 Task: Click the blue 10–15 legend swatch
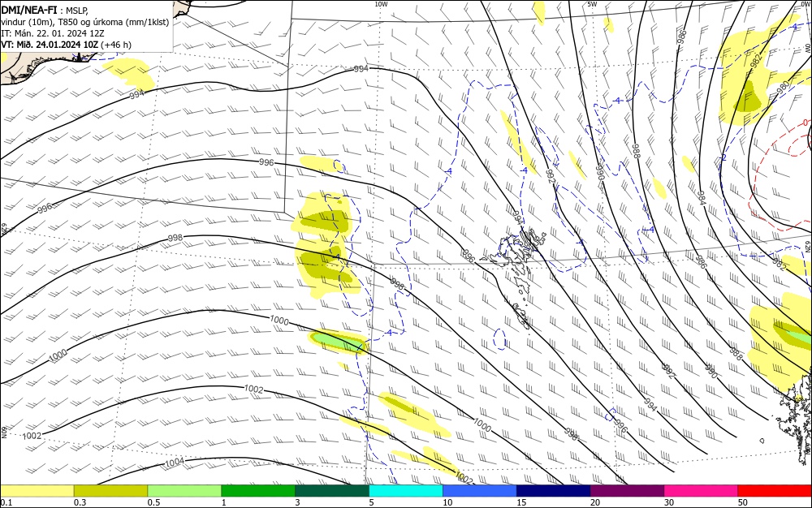[480, 491]
